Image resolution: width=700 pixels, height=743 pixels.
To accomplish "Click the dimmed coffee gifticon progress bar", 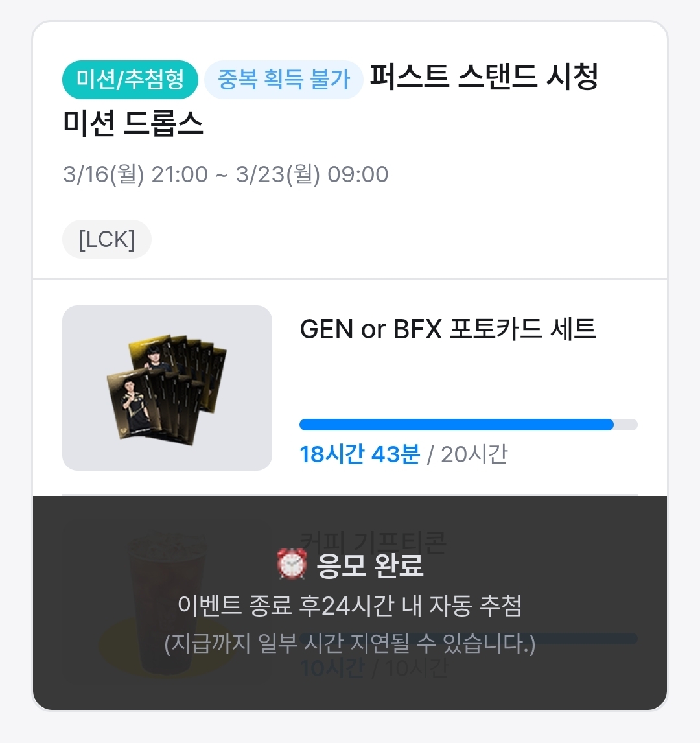I will pos(583,639).
